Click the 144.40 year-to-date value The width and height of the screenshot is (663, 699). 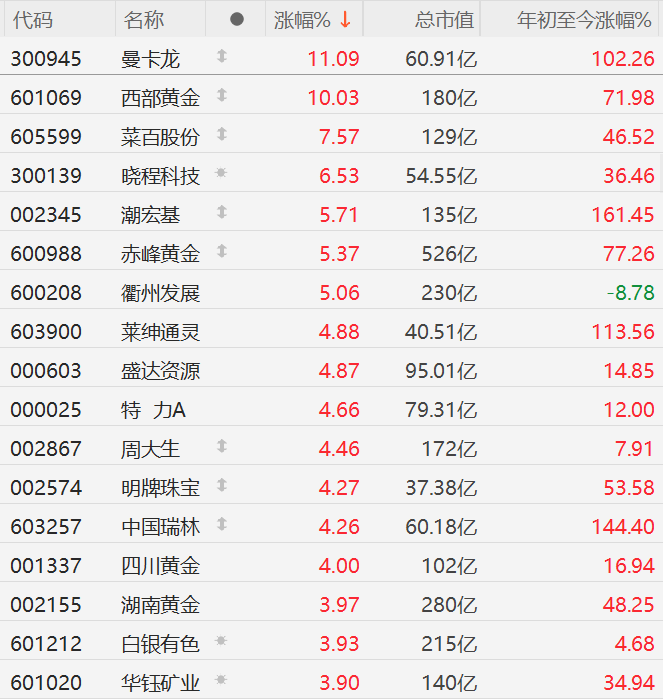623,527
